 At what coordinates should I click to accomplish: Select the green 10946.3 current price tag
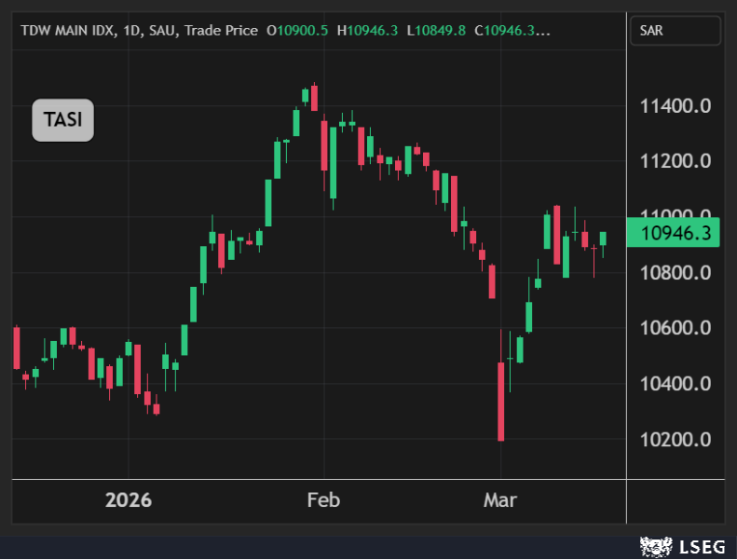(673, 233)
